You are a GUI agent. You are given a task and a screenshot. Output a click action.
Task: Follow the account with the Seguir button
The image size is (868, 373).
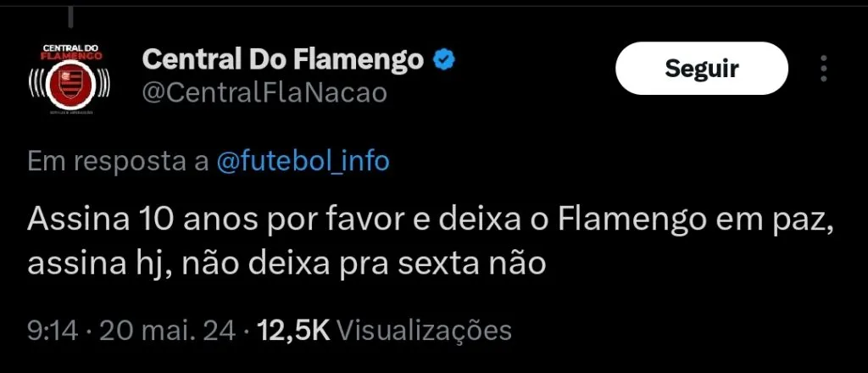(x=701, y=68)
